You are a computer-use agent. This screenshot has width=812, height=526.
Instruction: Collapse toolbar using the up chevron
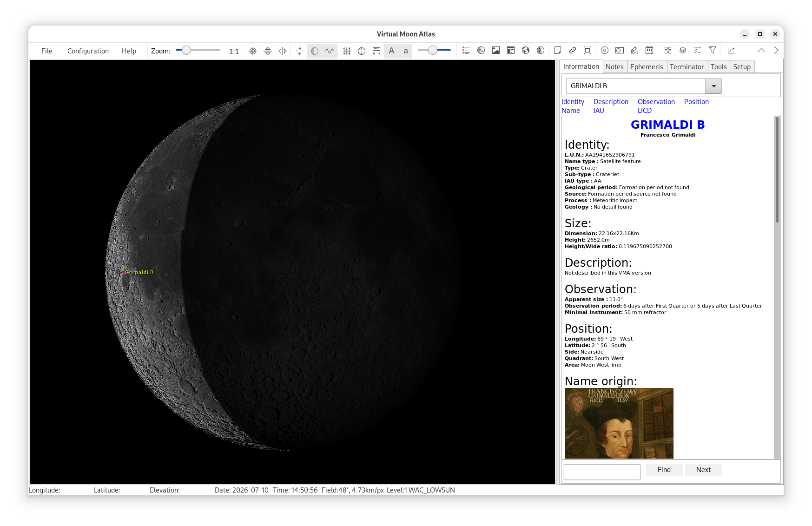[x=761, y=51]
